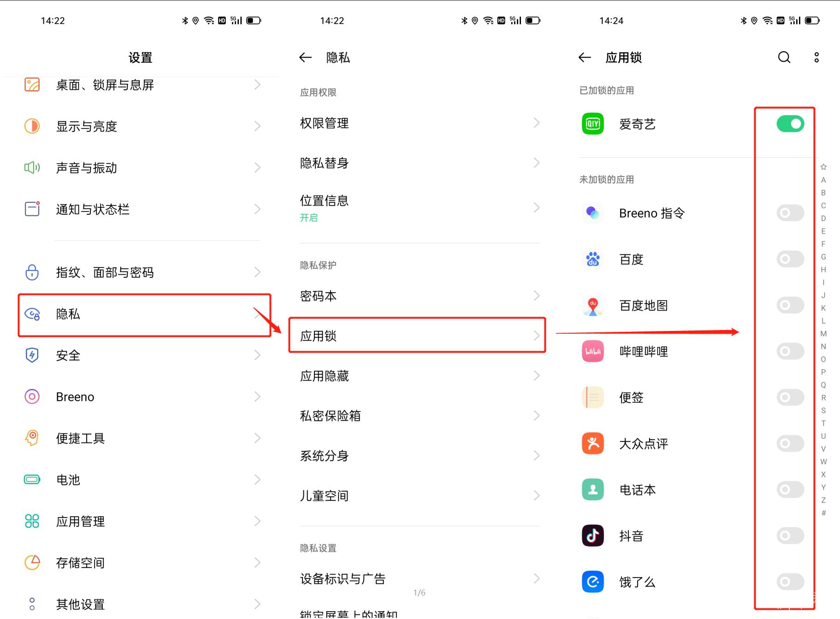This screenshot has height=619, width=840.
Task: Tap the 哔哩哔哩 app icon
Action: pyautogui.click(x=593, y=351)
